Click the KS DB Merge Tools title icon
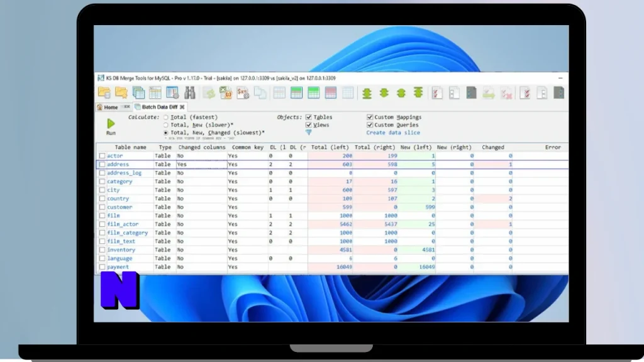644x362 pixels. pos(101,78)
